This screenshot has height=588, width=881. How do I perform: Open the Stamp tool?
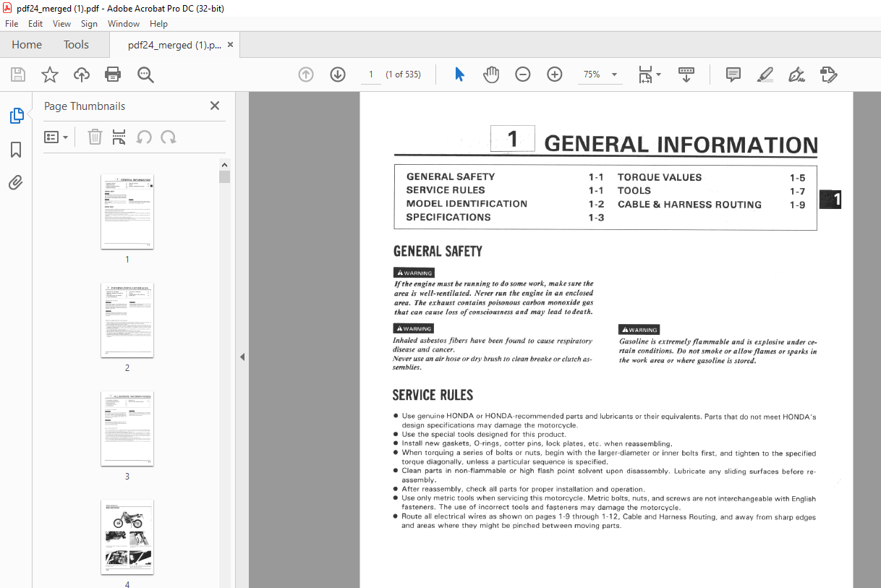coord(829,74)
